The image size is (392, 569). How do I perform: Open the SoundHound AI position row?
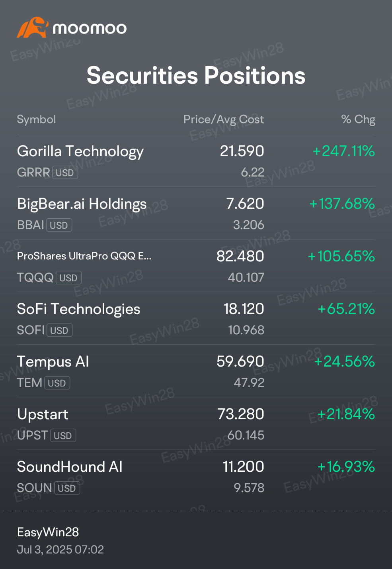[196, 476]
